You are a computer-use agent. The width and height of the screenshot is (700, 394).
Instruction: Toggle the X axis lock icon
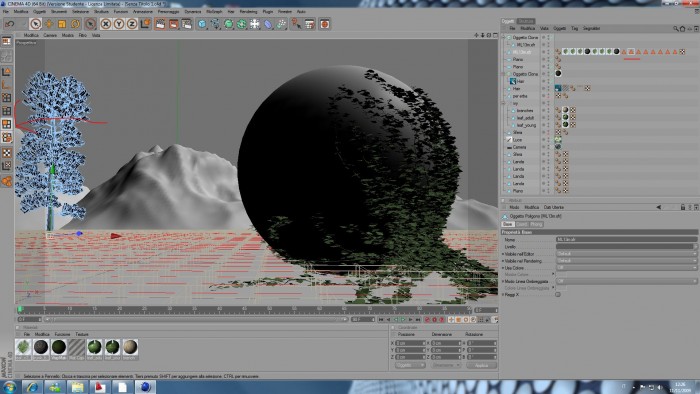click(x=105, y=24)
